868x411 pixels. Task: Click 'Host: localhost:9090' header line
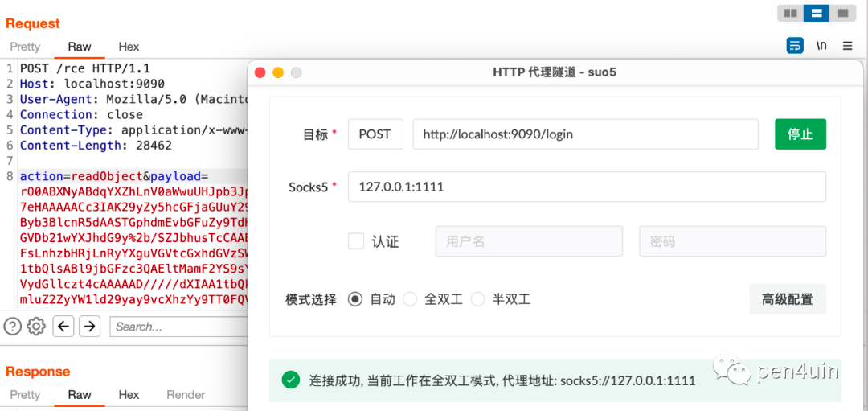pos(92,84)
